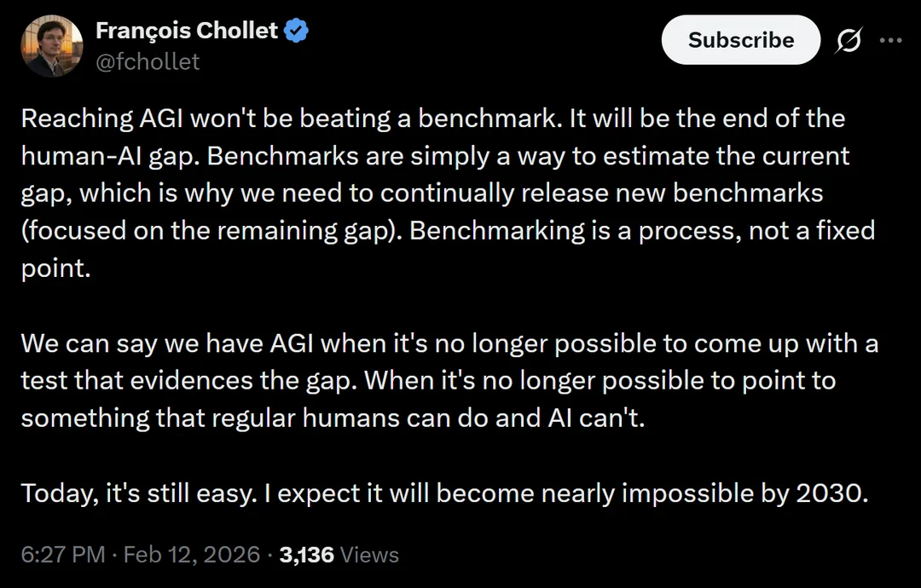Image resolution: width=921 pixels, height=588 pixels.
Task: Open the @fchollet handle link
Action: [148, 61]
